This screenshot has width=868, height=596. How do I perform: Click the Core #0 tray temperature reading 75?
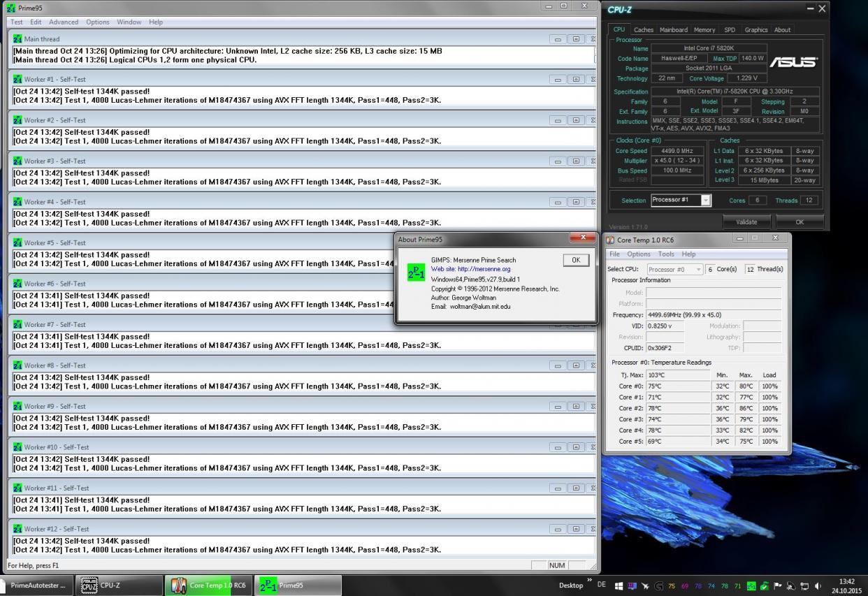[672, 586]
